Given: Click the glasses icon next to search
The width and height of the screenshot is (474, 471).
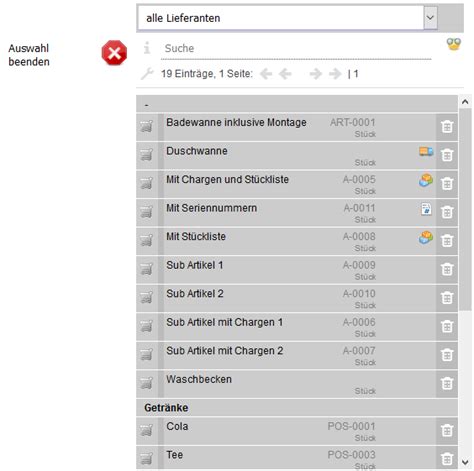Looking at the screenshot, I should (x=454, y=44).
